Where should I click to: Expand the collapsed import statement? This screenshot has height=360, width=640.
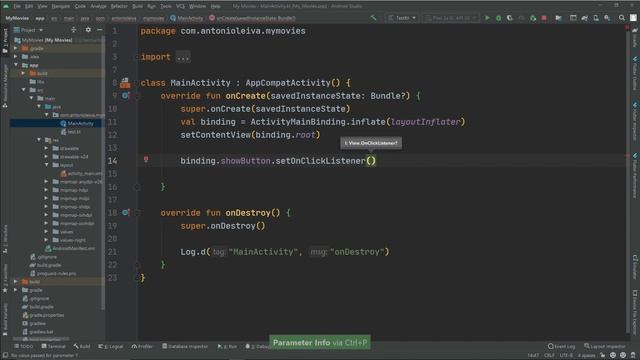(183, 57)
